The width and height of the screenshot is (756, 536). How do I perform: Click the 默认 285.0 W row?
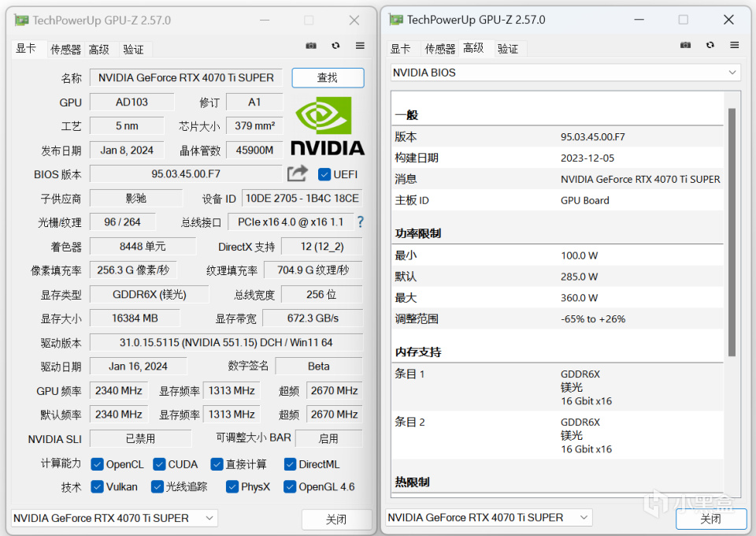pyautogui.click(x=558, y=277)
